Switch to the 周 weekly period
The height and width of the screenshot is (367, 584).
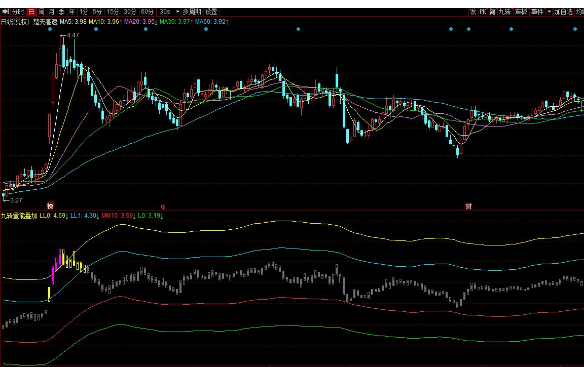pos(41,12)
